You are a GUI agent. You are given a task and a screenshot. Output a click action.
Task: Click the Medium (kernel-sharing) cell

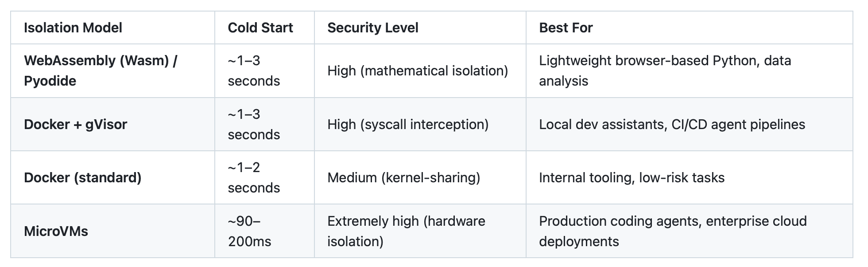pos(420,177)
